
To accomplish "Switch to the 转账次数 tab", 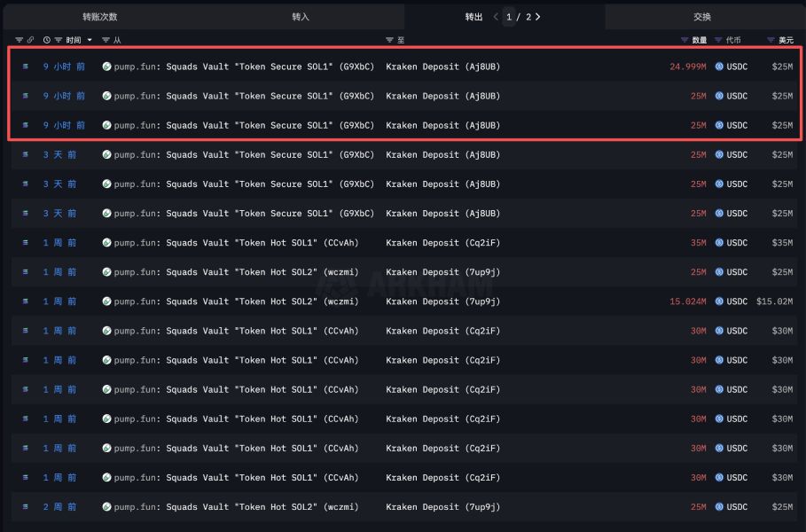I will pyautogui.click(x=99, y=17).
